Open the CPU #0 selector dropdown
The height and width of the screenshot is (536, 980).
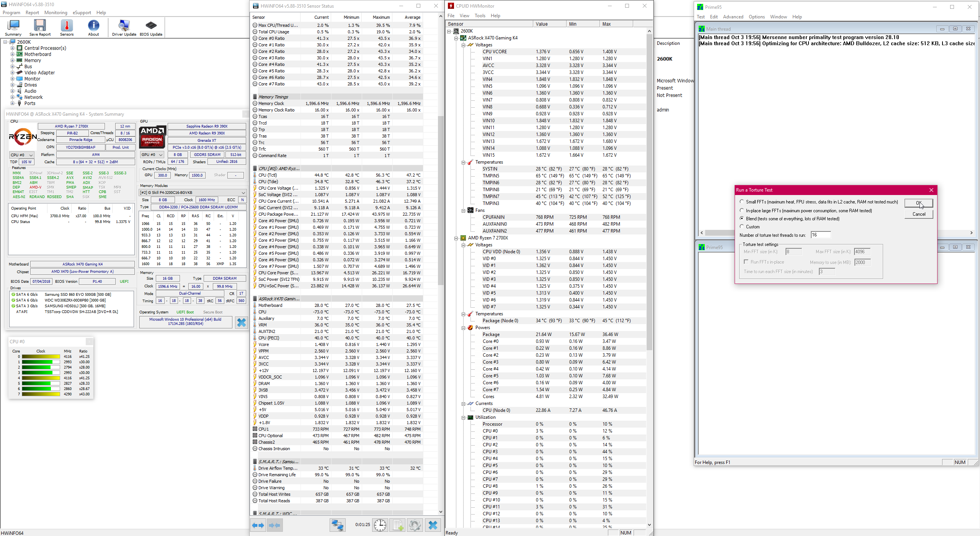coord(21,155)
